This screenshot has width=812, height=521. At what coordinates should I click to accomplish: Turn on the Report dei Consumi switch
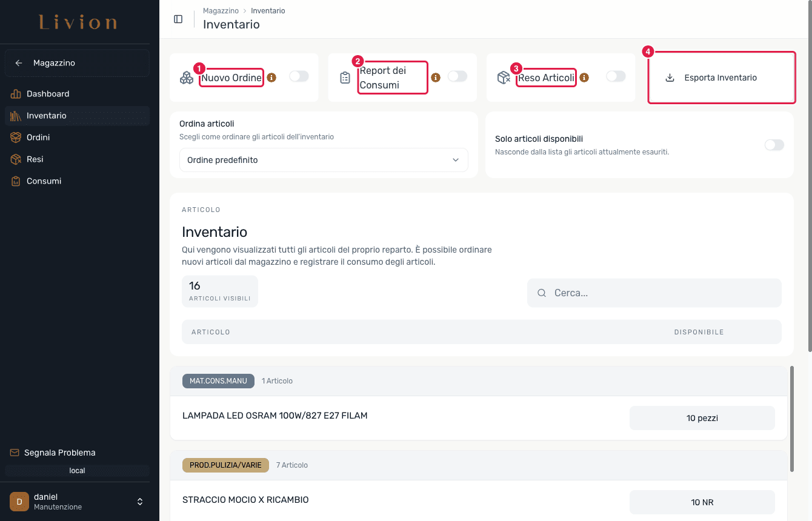458,76
